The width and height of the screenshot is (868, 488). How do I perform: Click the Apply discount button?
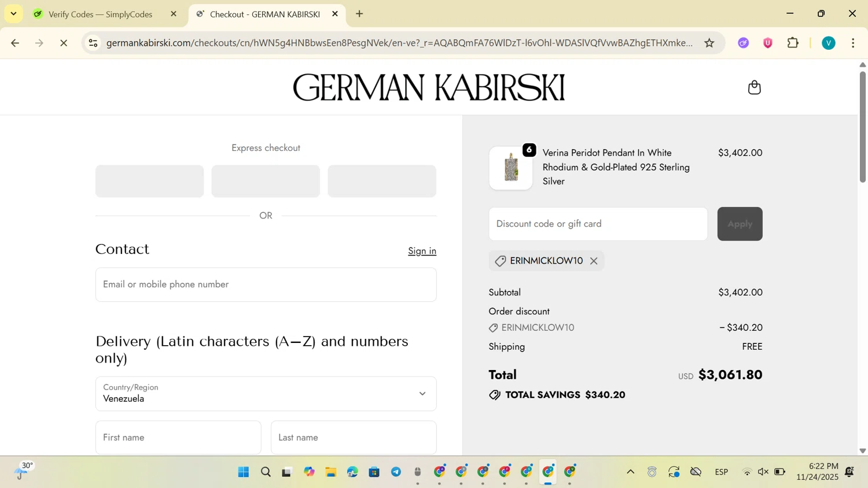[x=740, y=224]
